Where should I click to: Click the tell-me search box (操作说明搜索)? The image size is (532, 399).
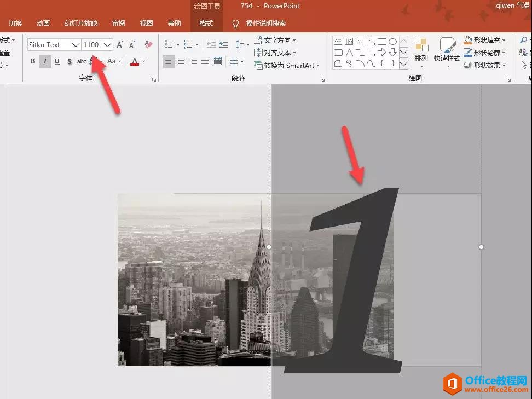[x=265, y=24]
